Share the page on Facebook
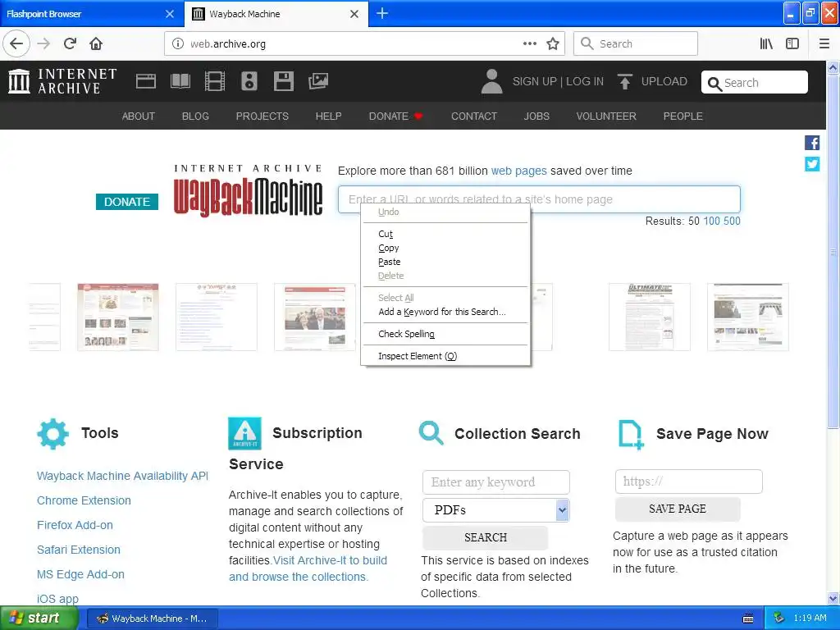840x630 pixels. 812,143
